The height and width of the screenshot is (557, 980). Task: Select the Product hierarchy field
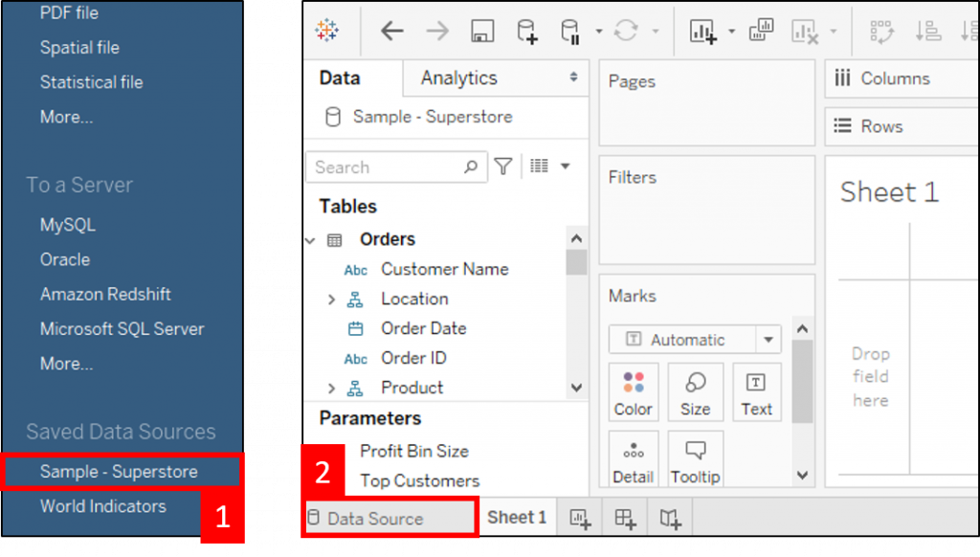(412, 389)
